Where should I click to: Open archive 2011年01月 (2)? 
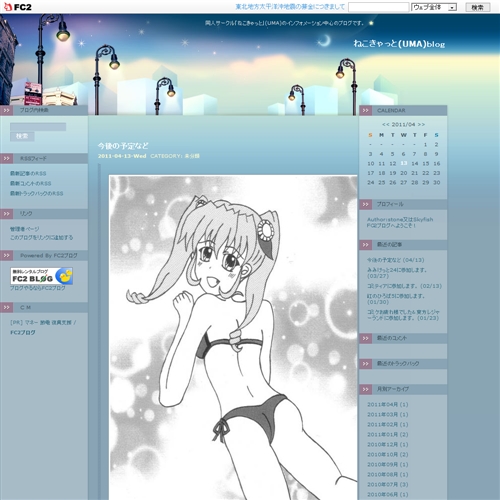pyautogui.click(x=388, y=434)
